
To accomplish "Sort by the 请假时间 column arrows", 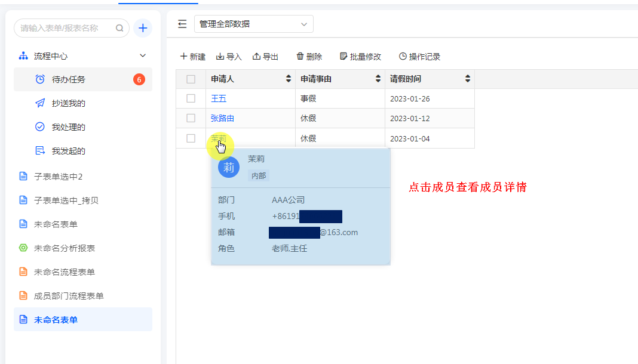I will click(x=468, y=79).
